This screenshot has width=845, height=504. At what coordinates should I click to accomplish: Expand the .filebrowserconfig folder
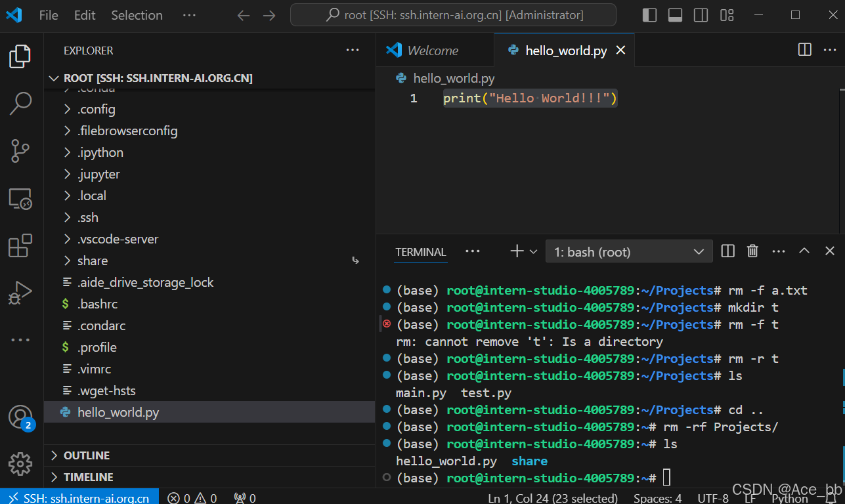pyautogui.click(x=209, y=131)
